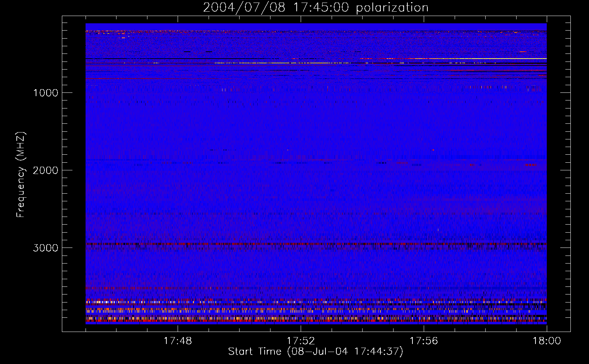Click the 'Start Time (08-Jul-04 17:44:37)' label
The width and height of the screenshot is (589, 364).
(316, 352)
